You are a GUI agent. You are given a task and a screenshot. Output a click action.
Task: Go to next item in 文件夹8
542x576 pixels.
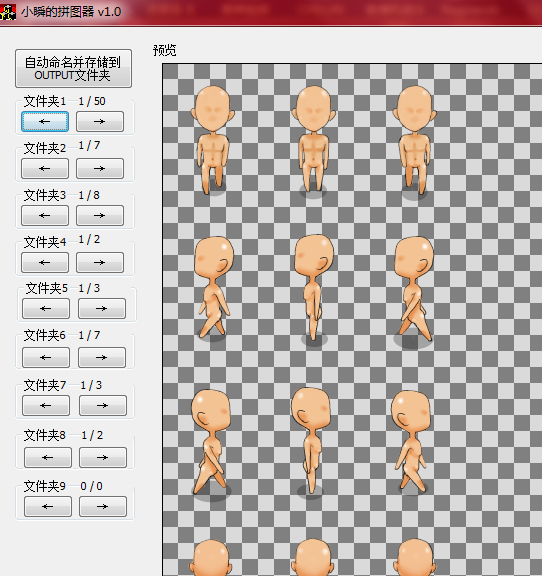103,458
